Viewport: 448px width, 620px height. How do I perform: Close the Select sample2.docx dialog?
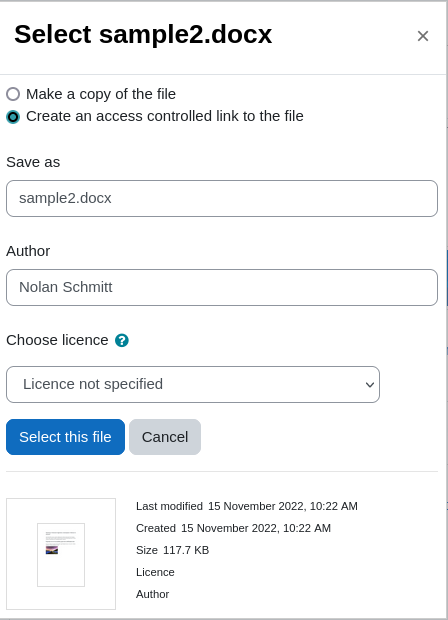point(423,36)
